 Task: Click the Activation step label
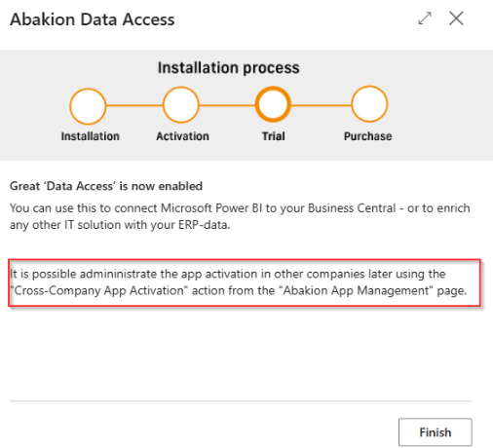point(182,136)
